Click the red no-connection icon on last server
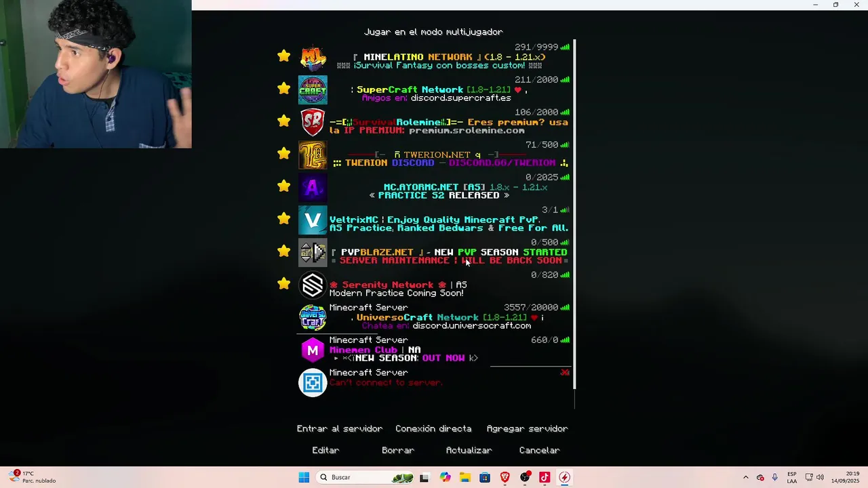 (565, 373)
